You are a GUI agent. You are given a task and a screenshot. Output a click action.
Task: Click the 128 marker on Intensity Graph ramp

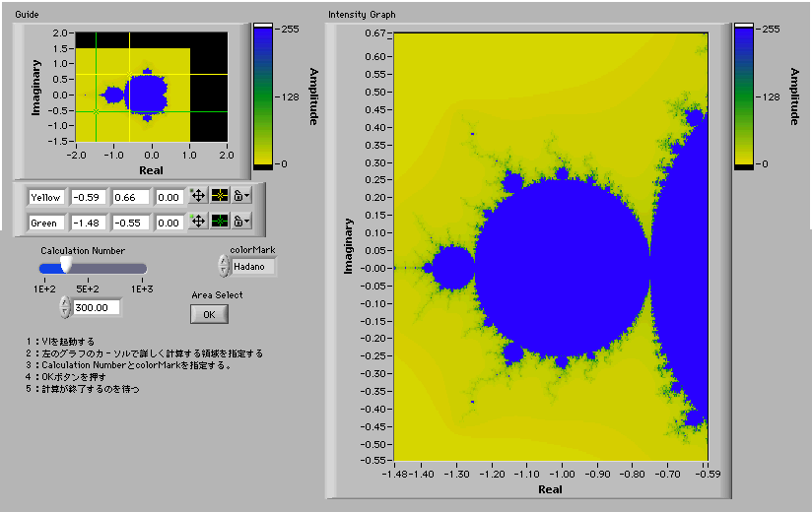click(771, 96)
